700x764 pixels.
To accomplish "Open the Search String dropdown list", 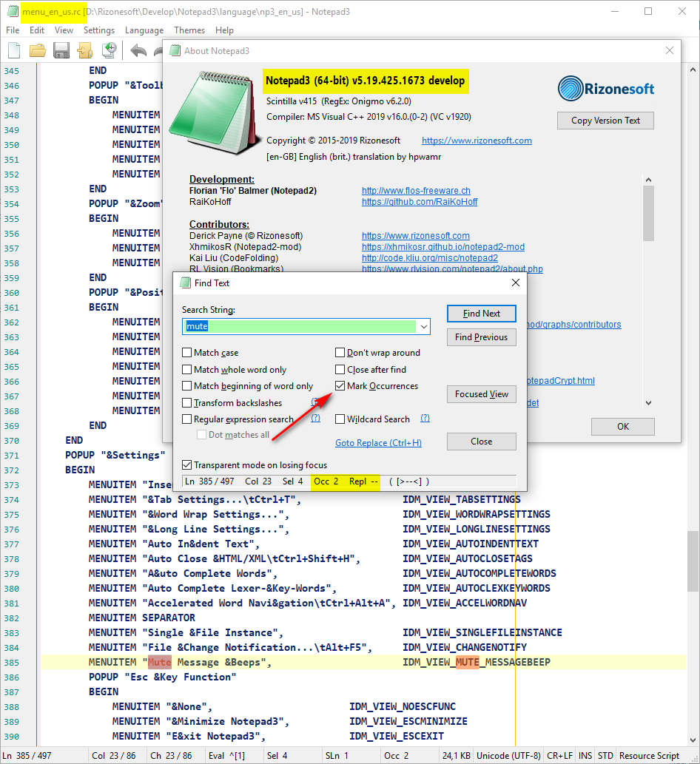I will click(x=422, y=326).
